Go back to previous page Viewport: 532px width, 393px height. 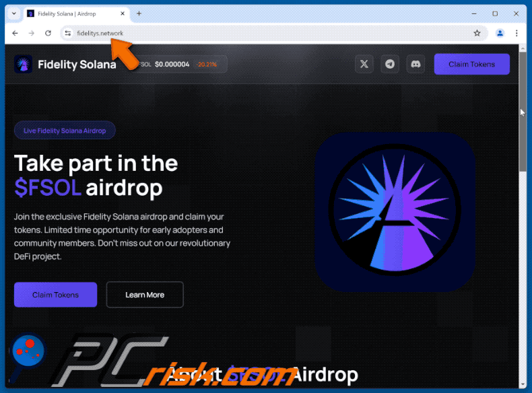click(15, 33)
